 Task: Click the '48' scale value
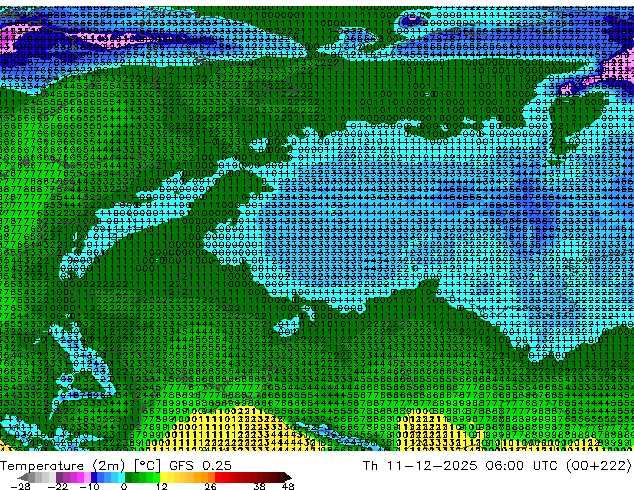[x=288, y=486]
